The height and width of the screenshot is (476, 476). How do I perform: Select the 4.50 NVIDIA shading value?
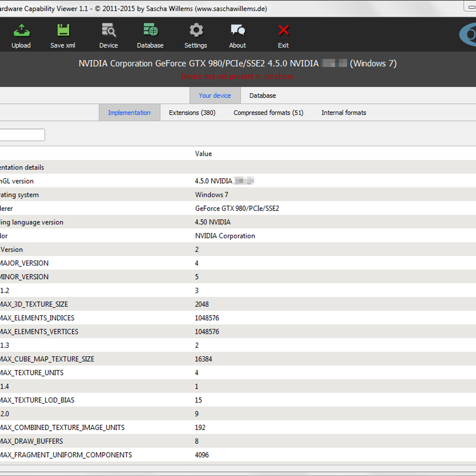213,222
